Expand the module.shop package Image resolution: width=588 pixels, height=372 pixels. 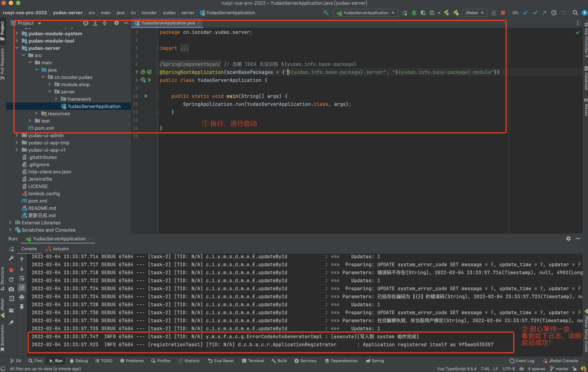50,85
